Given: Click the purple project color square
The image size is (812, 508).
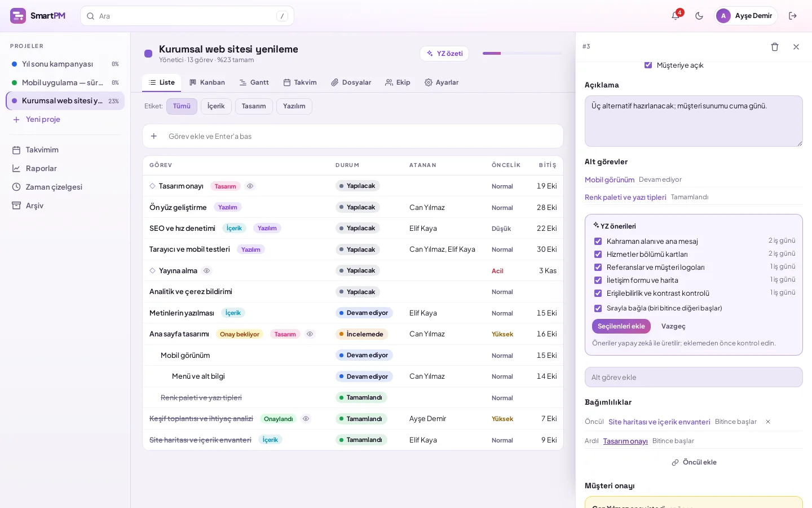Looking at the screenshot, I should click(148, 54).
